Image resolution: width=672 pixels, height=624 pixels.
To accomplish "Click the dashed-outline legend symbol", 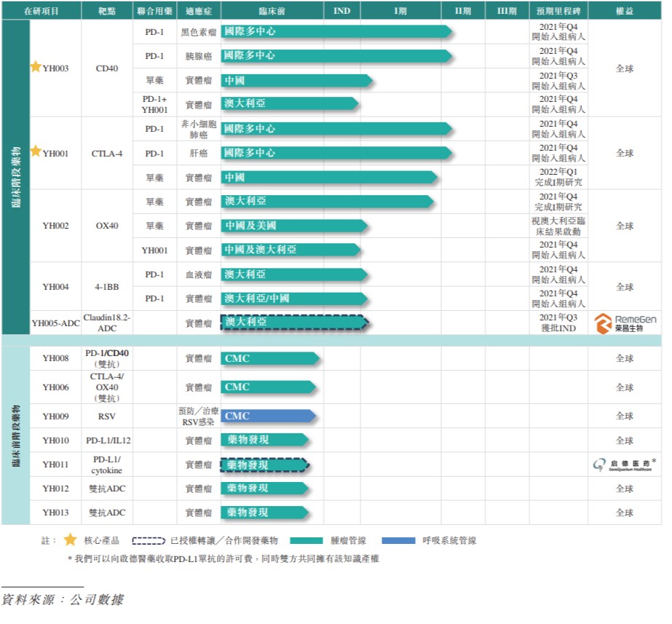I will (x=149, y=541).
